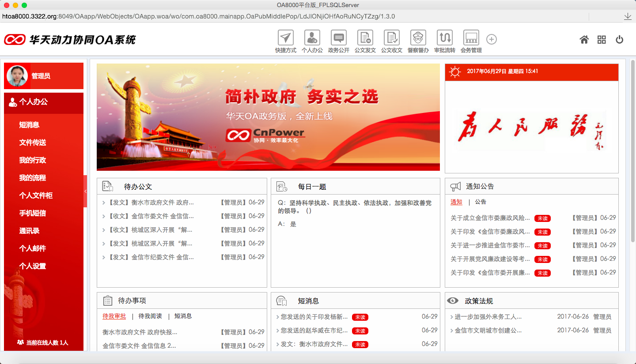Open the grid layout icon near top right

[x=601, y=39]
